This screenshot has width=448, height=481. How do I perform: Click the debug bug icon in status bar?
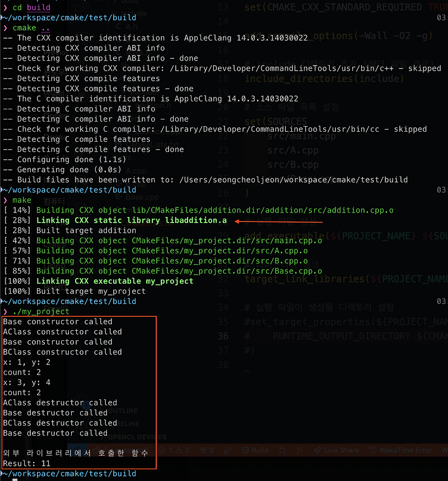click(x=282, y=450)
